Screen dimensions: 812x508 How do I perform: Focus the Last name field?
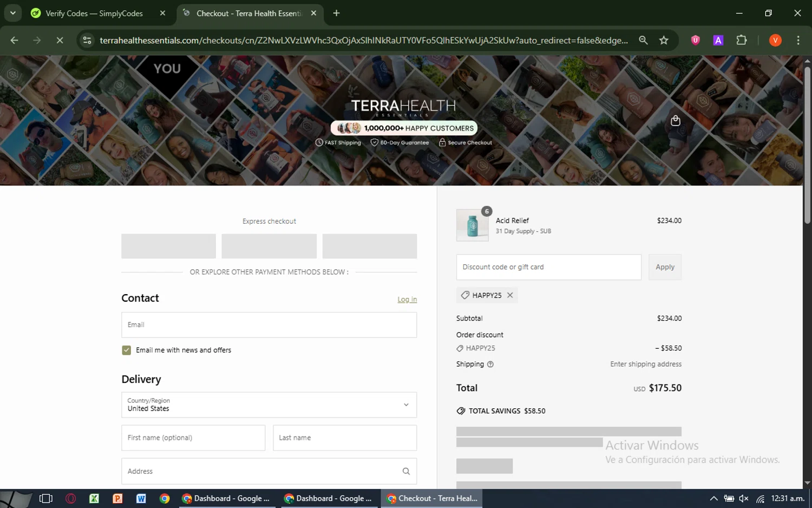tap(345, 438)
